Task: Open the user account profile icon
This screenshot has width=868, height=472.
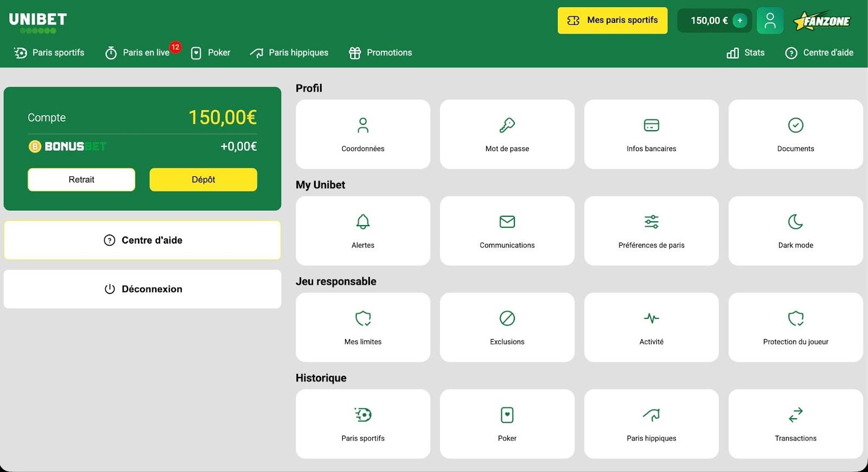Action: click(x=770, y=21)
